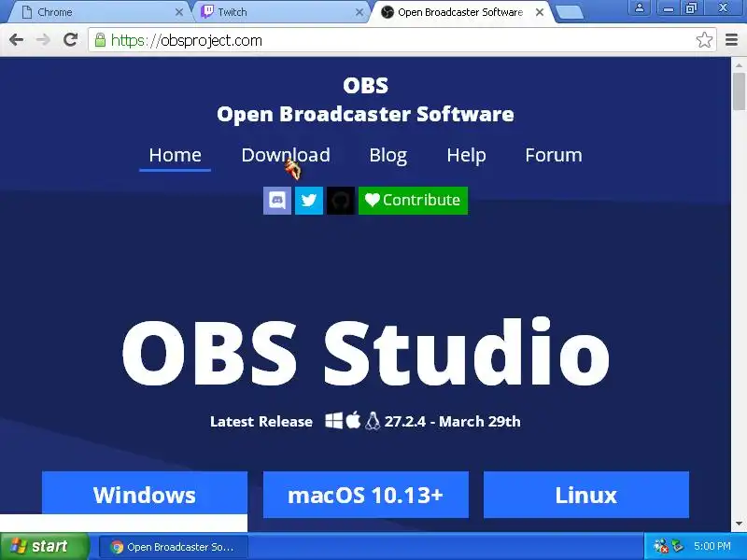Viewport: 747px width, 560px height.
Task: Close the Twitch tab
Action: point(359,12)
